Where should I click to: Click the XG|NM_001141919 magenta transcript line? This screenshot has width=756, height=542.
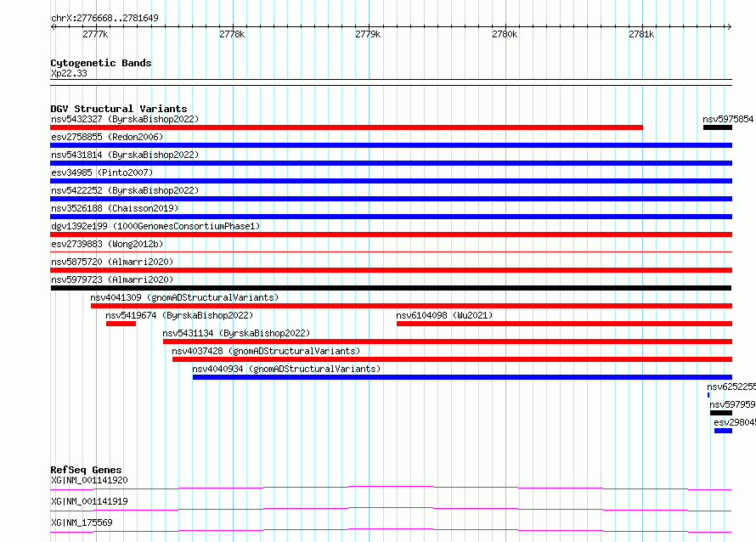(x=391, y=509)
